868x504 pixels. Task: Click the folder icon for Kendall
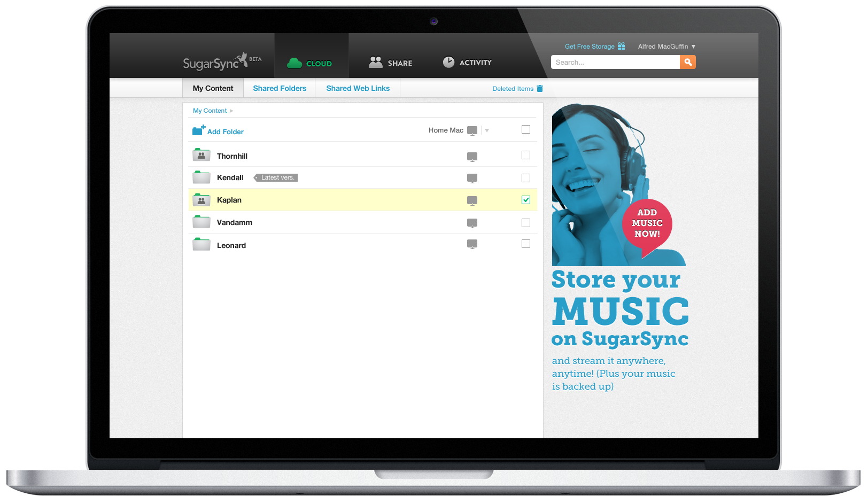click(201, 177)
